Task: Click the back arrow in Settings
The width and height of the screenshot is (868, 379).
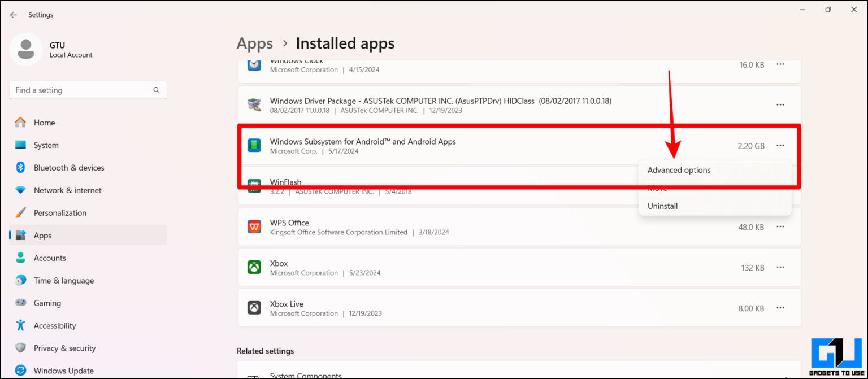Action: click(x=13, y=14)
